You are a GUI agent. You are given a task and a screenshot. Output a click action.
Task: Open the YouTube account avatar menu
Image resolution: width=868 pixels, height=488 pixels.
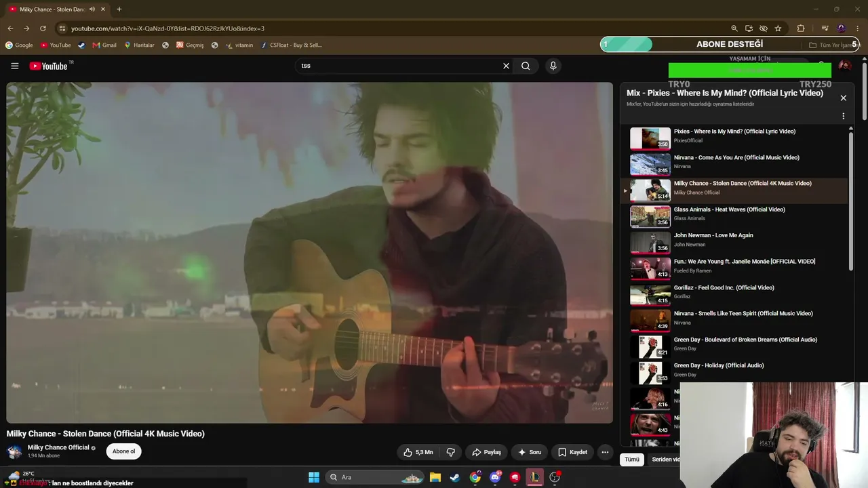click(845, 66)
